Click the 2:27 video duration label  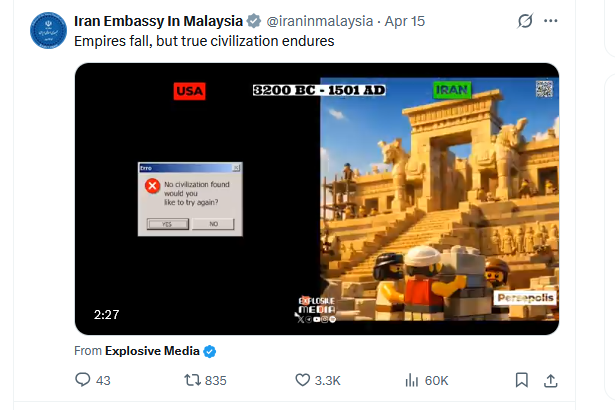106,315
